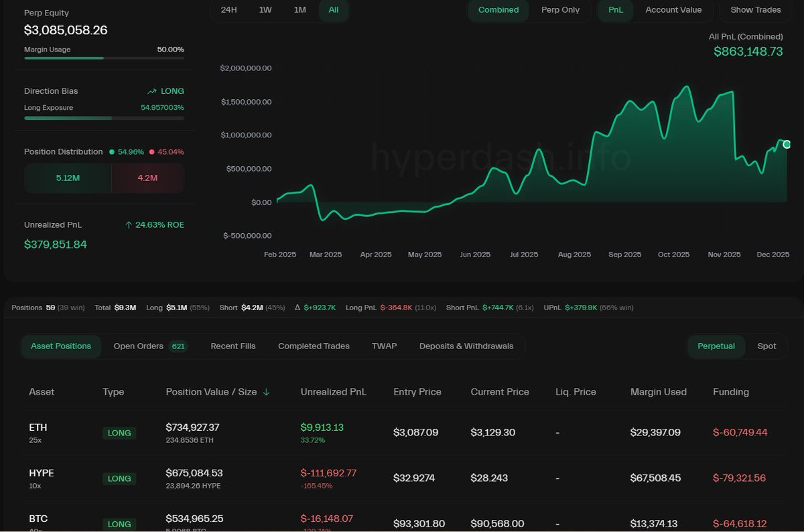The height and width of the screenshot is (532, 804).
Task: Sort by Liq. Price column header
Action: [x=576, y=392]
